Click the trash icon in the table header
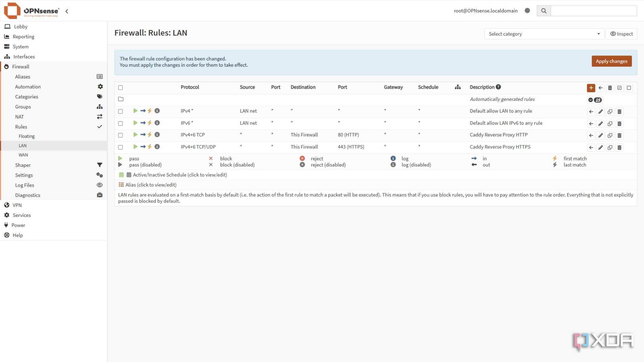The image size is (644, 362). click(610, 88)
